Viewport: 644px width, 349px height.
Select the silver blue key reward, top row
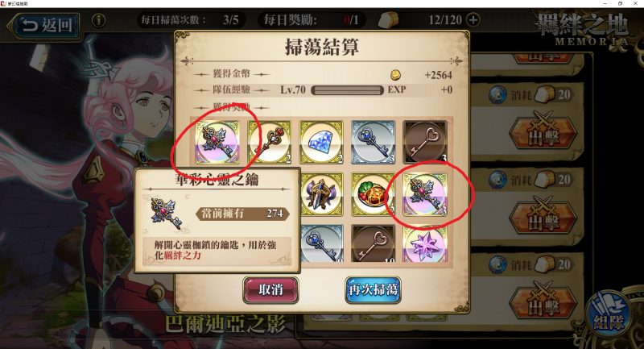tap(373, 142)
